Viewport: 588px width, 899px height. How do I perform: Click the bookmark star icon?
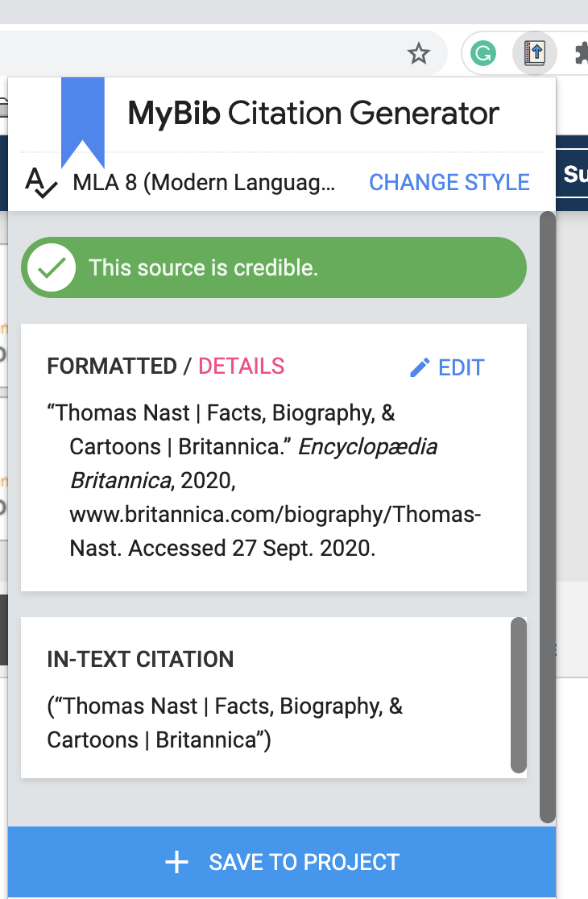(x=419, y=53)
